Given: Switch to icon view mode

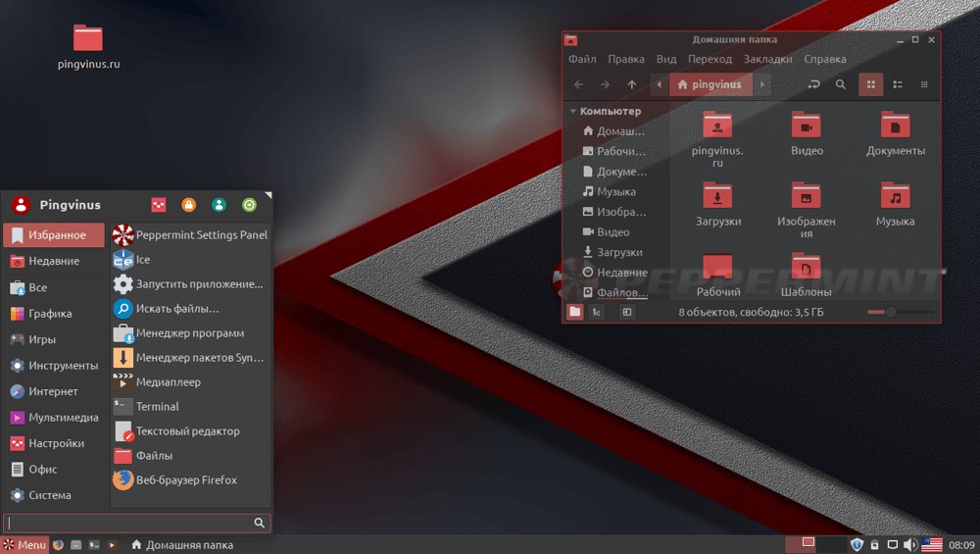Looking at the screenshot, I should [870, 84].
